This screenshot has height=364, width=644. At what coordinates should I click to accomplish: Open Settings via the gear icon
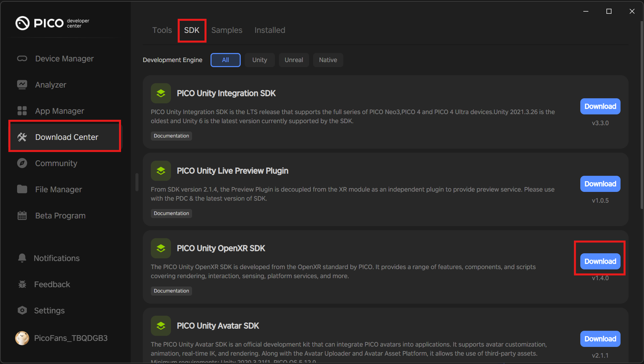pos(22,310)
